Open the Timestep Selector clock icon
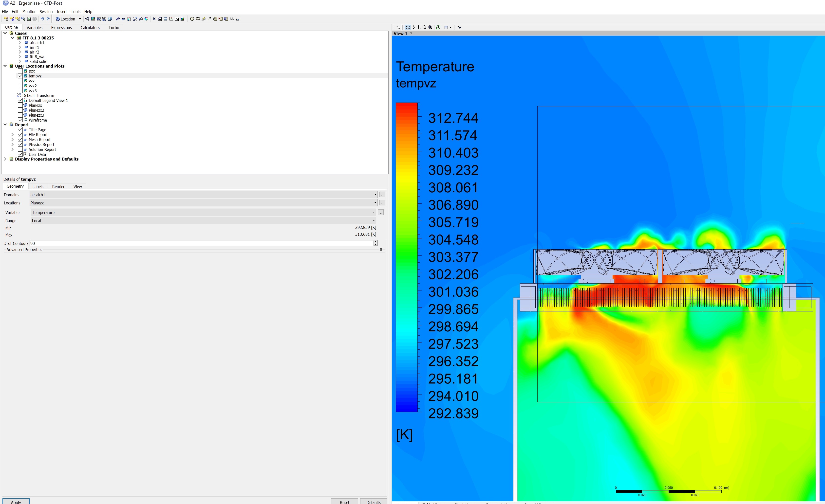This screenshot has width=825, height=504. point(192,19)
